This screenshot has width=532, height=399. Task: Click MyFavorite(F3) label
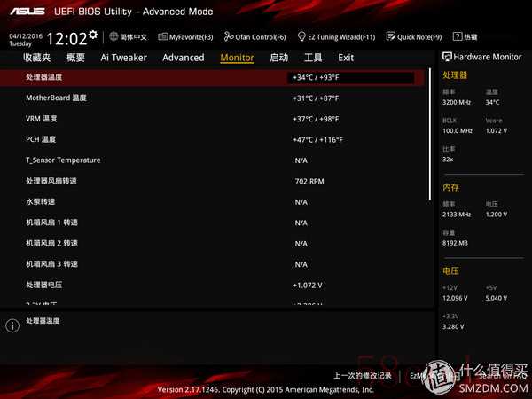pos(191,37)
